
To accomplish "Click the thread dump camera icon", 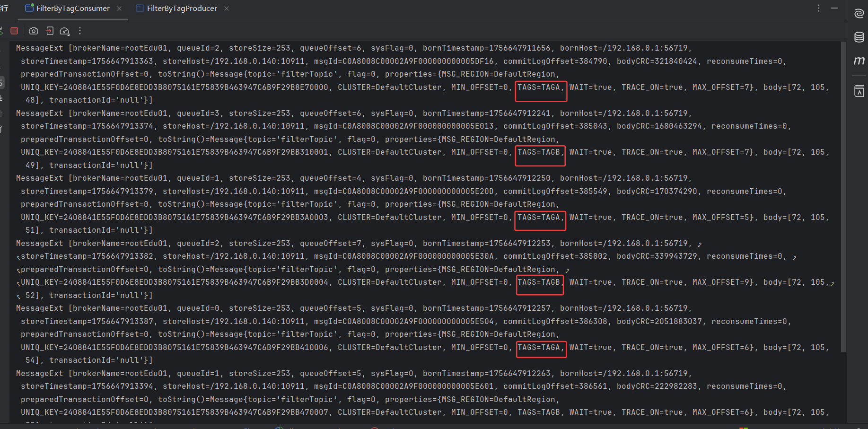I will [x=34, y=31].
